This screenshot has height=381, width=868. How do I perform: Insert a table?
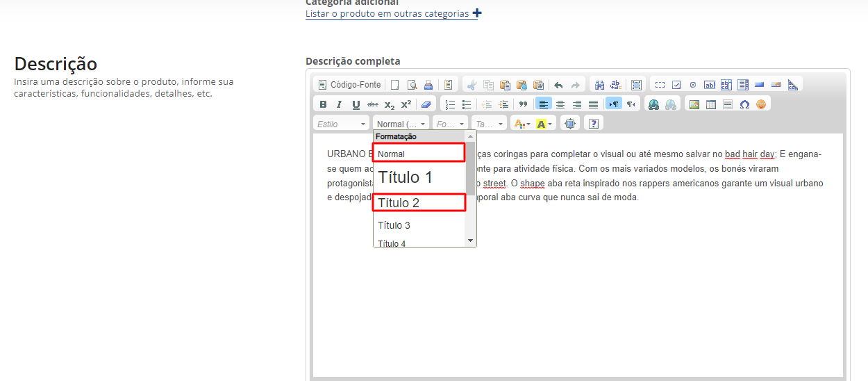pyautogui.click(x=710, y=104)
